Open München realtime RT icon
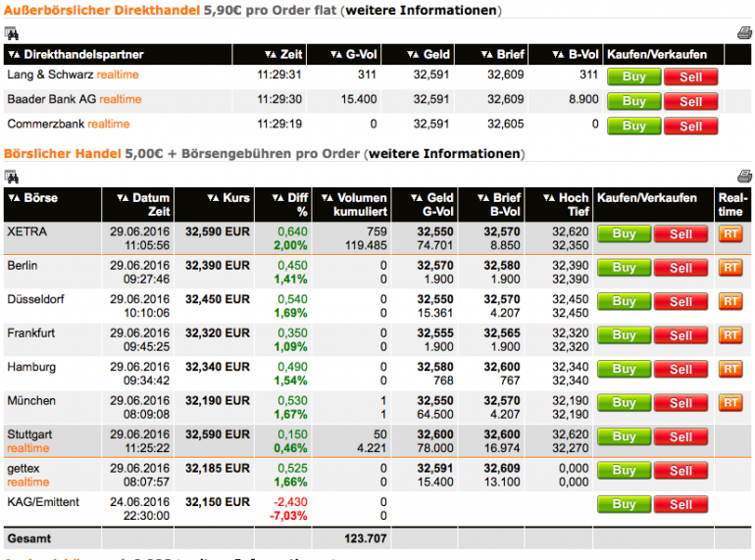 730,402
